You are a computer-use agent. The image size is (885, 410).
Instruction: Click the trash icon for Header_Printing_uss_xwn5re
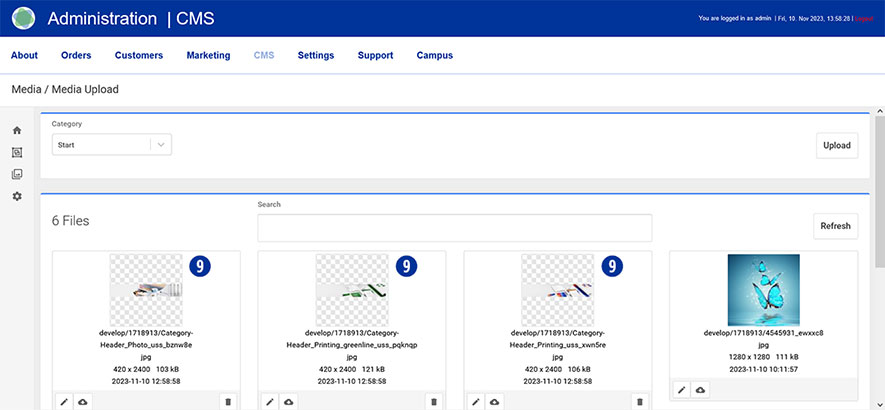[x=639, y=401]
